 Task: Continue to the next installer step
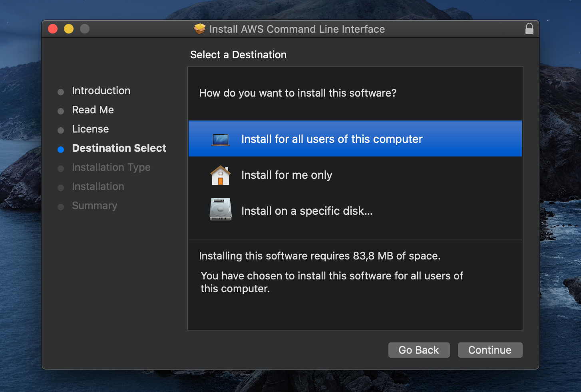(x=490, y=350)
